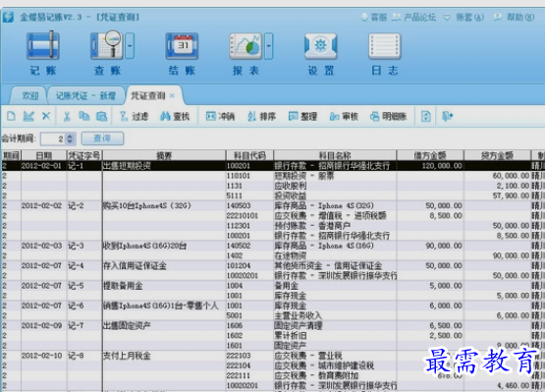Select the row 销售Iphone4S(16G)1台-零售个人
The width and height of the screenshot is (545, 392).
[273, 306]
